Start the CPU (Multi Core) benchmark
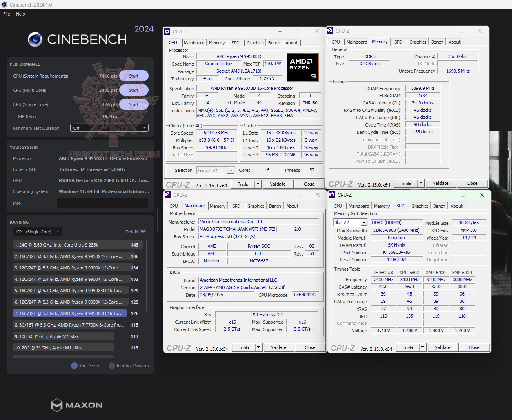 pos(134,90)
